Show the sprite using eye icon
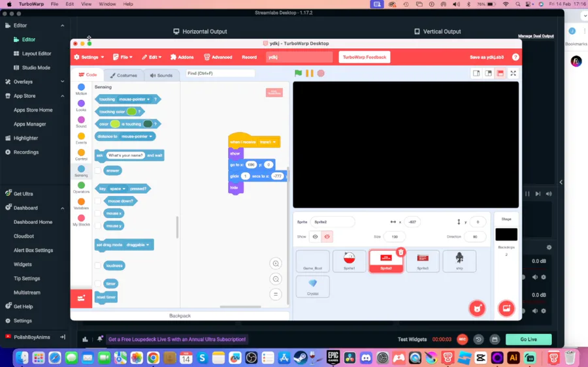588x367 pixels. point(315,236)
